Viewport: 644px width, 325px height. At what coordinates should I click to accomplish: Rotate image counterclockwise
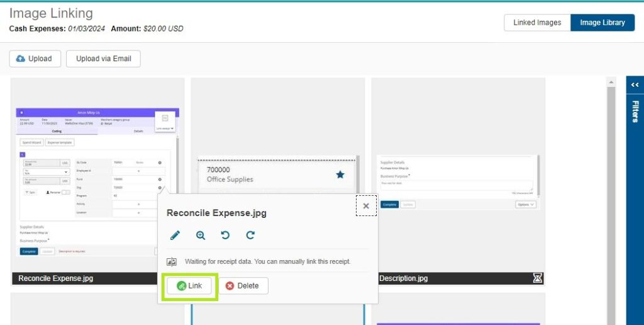coord(225,236)
